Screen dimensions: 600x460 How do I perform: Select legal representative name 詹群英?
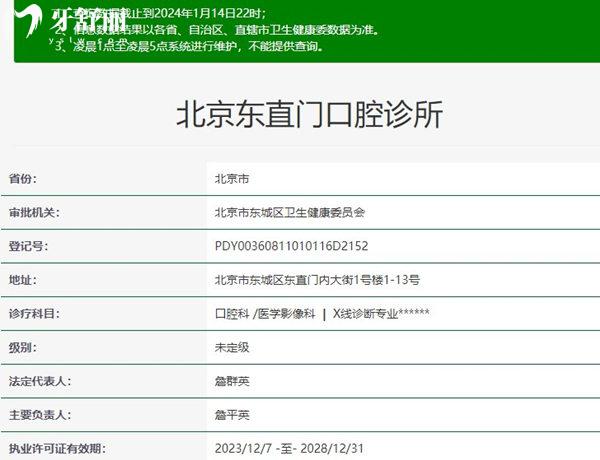(x=232, y=381)
